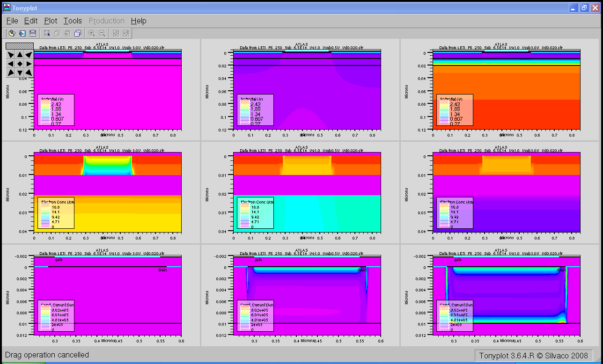Image resolution: width=603 pixels, height=364 pixels.
Task: Select the Vsub-3.0V potential plot
Action: [x=108, y=89]
